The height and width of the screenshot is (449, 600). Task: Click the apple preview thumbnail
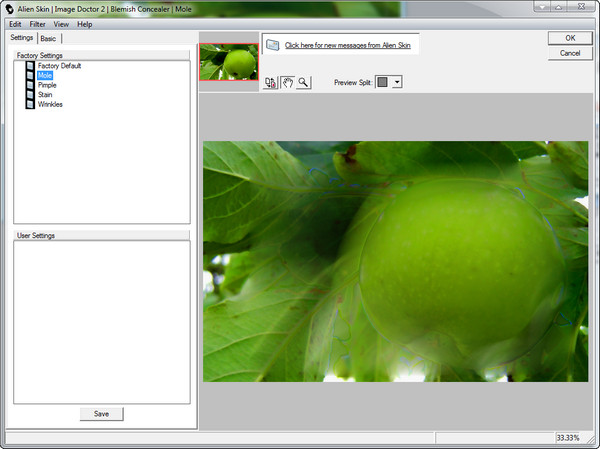[x=229, y=61]
